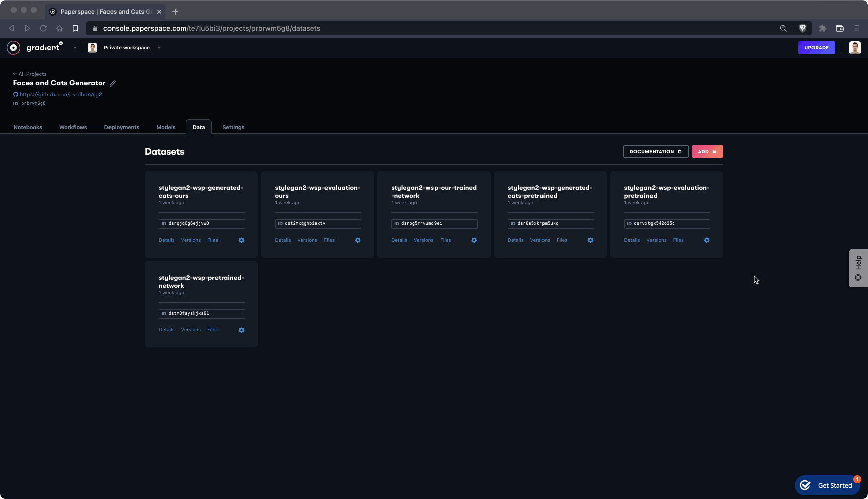The image size is (868, 499).
Task: Open settings gear for stylegan2-wsp-generated-cats-pretrained
Action: tap(590, 240)
